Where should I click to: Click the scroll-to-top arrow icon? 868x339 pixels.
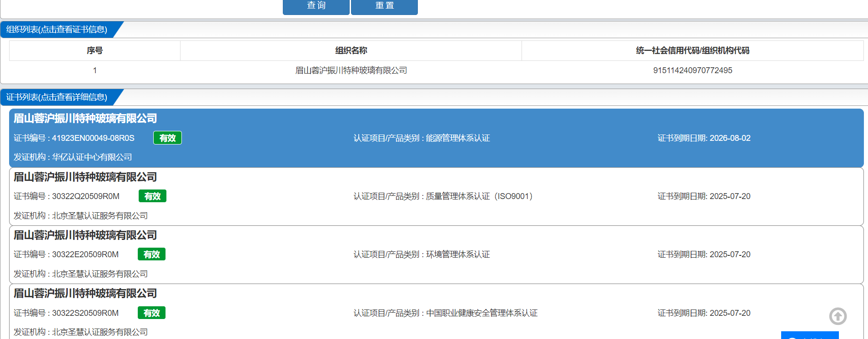(838, 316)
